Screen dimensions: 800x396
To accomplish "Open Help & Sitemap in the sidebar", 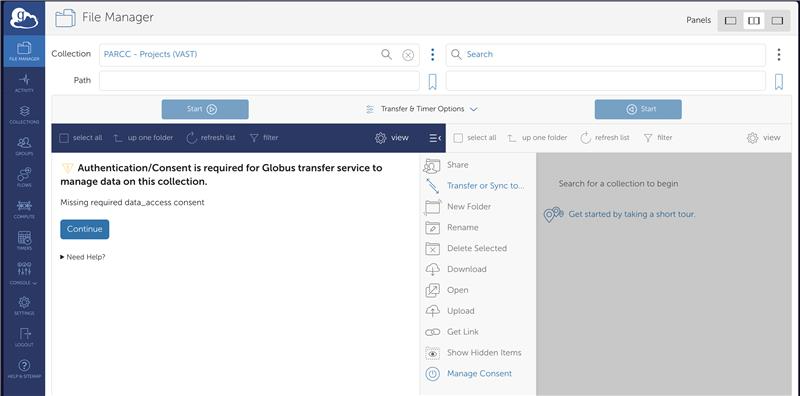I will click(23, 369).
